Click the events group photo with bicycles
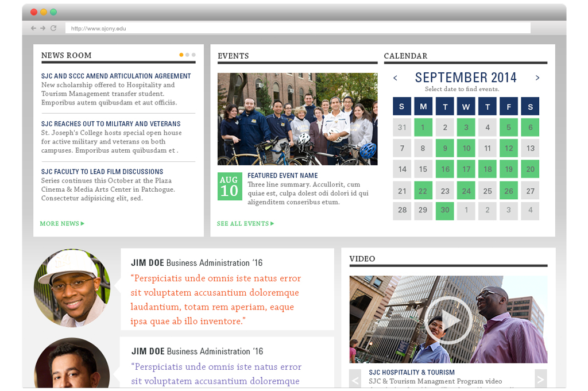The image size is (588, 391). (297, 119)
